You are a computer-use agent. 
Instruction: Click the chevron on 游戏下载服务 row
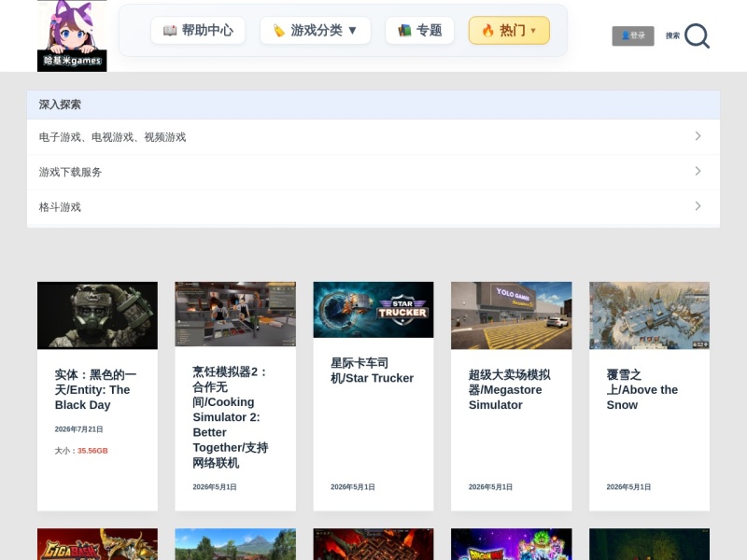(x=698, y=171)
